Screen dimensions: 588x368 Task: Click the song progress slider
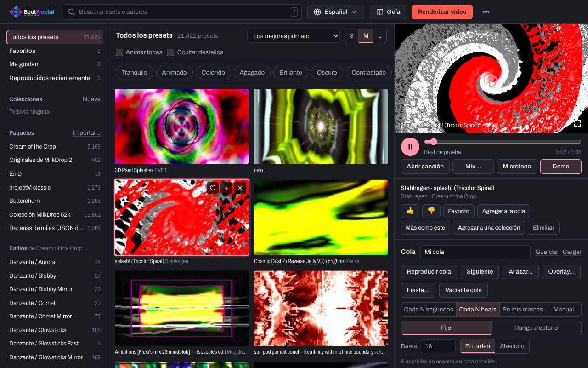(x=503, y=142)
